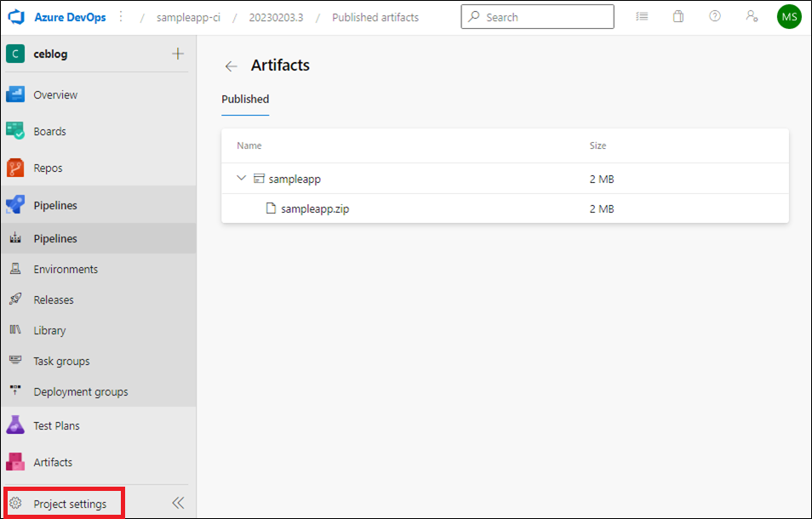Image resolution: width=812 pixels, height=519 pixels.
Task: Go back using the Artifacts arrow
Action: click(231, 66)
